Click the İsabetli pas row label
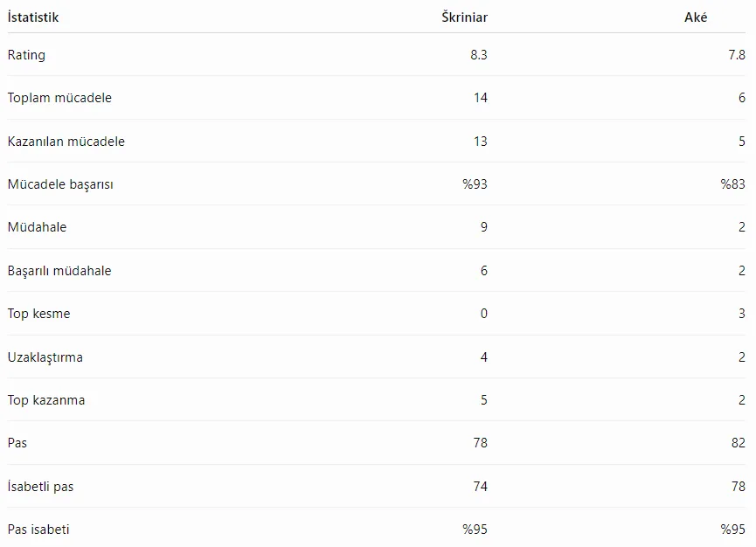Image resolution: width=756 pixels, height=547 pixels. tap(40, 487)
